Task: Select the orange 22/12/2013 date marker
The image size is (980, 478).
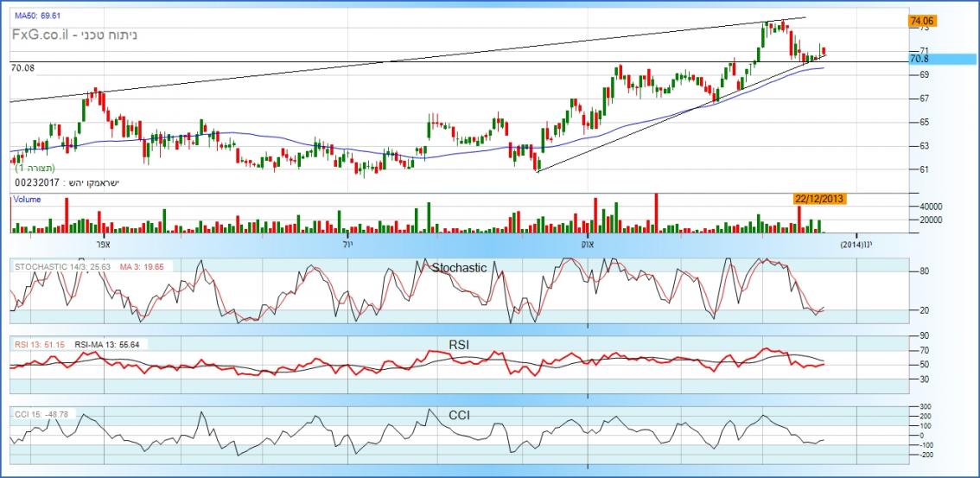Action: pyautogui.click(x=819, y=199)
